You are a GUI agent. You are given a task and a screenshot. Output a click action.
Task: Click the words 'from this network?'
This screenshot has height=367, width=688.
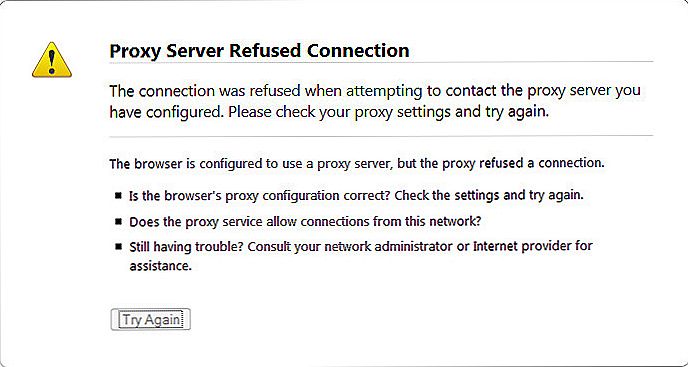pyautogui.click(x=427, y=221)
